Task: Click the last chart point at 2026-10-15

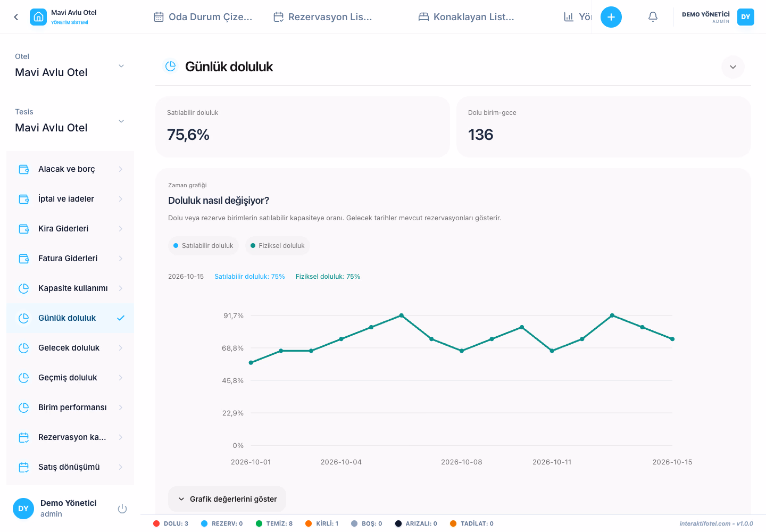Action: pos(672,339)
